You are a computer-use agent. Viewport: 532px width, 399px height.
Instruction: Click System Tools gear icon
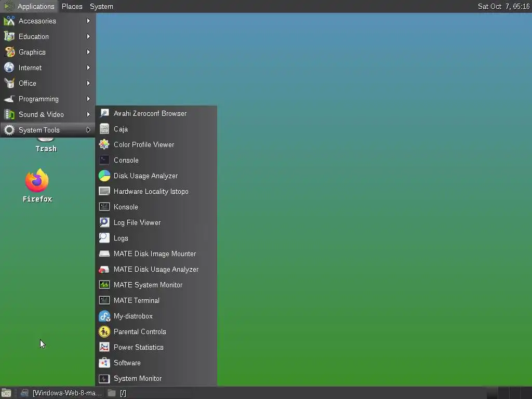[9, 130]
